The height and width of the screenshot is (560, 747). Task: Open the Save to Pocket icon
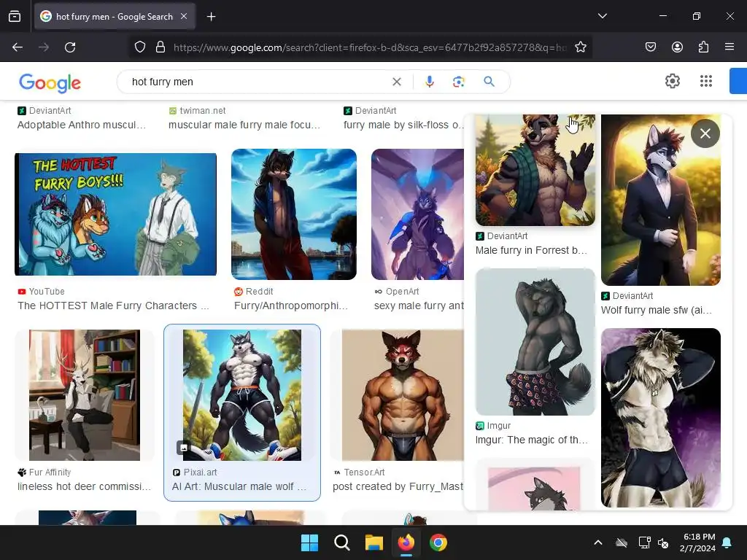(650, 47)
